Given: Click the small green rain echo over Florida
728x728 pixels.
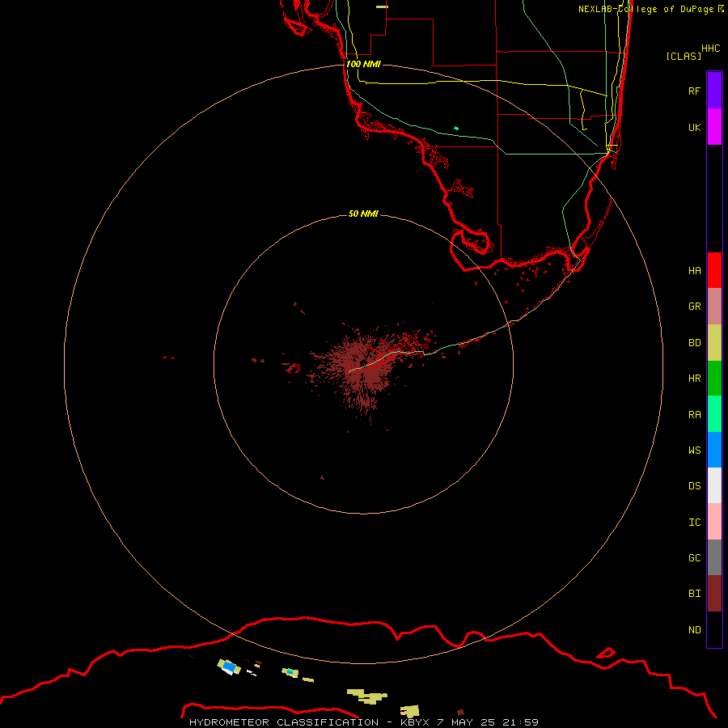Looking at the screenshot, I should (x=456, y=128).
